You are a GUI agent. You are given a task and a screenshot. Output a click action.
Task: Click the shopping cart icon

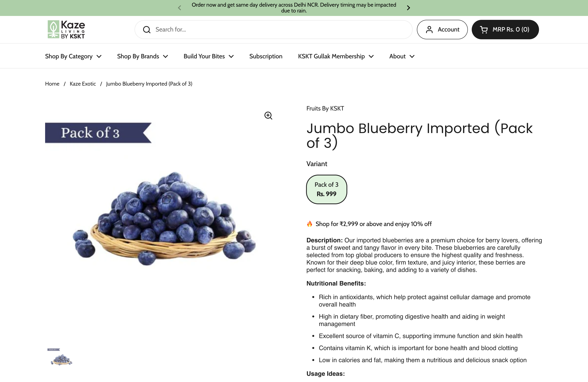484,30
